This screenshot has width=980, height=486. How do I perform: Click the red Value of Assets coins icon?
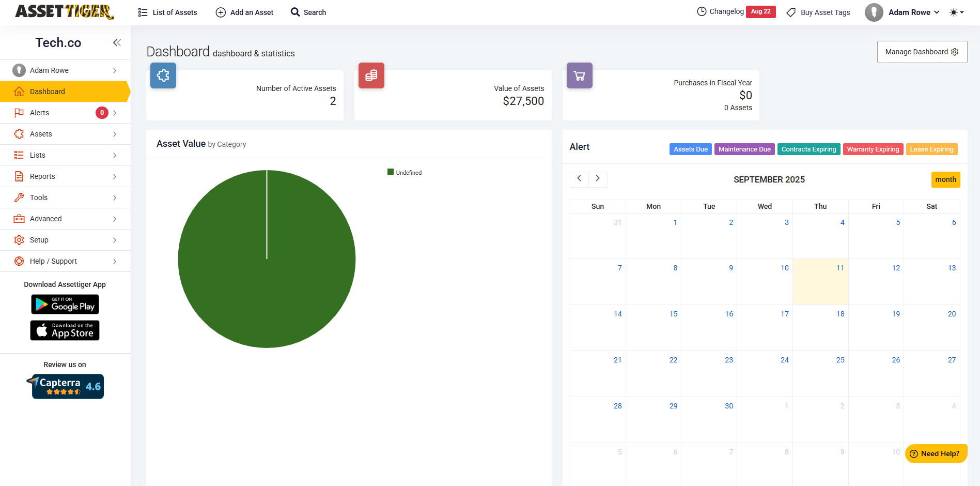tap(371, 75)
